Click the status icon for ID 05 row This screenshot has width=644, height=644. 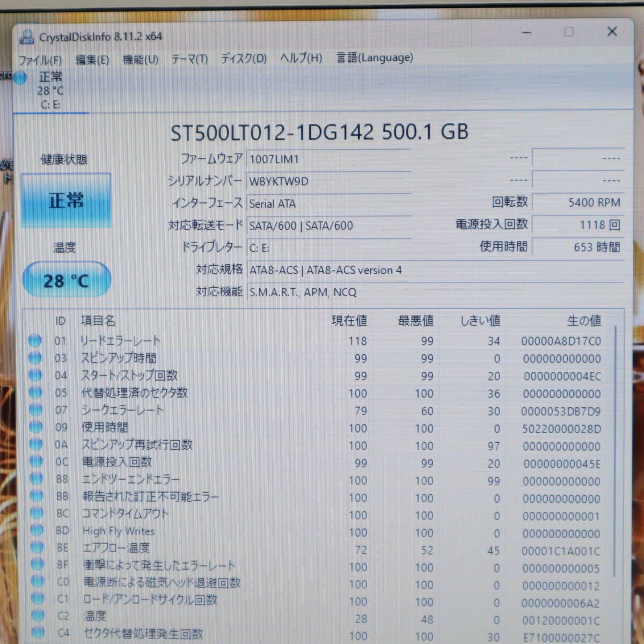tap(35, 392)
